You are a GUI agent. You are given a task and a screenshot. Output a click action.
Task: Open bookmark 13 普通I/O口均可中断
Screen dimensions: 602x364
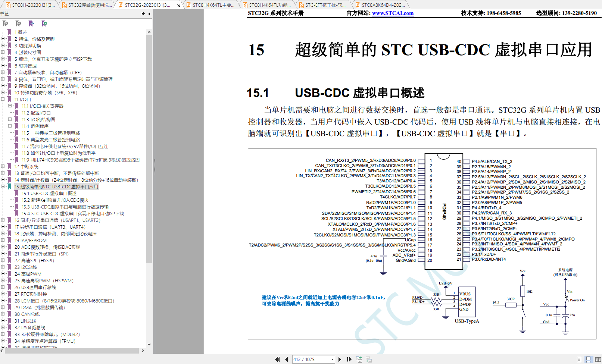[57, 173]
